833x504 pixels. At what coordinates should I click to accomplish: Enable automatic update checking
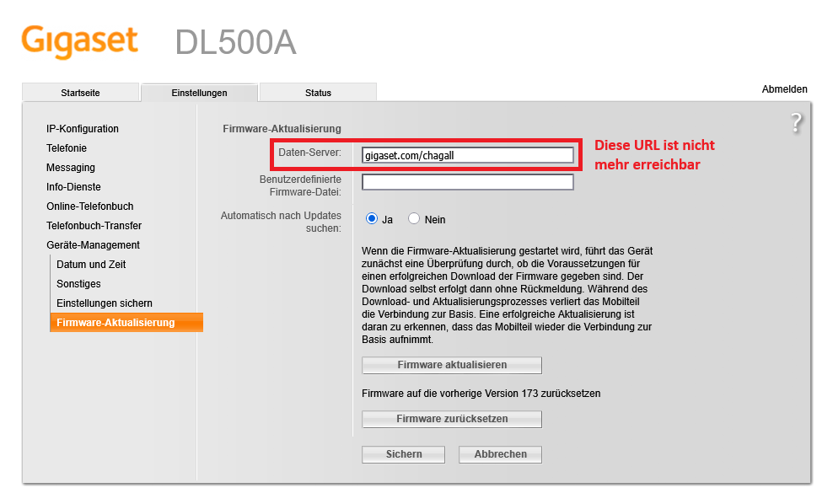pos(371,217)
